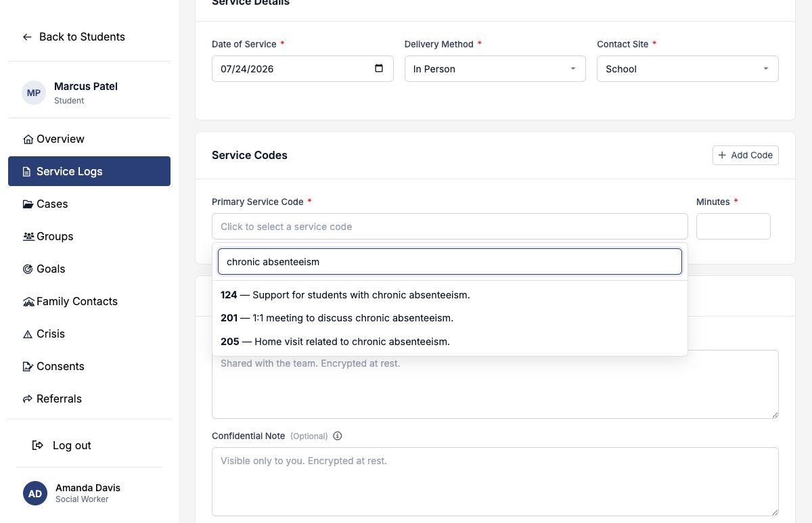Navigate to Goals
812x523 pixels.
[89, 269]
